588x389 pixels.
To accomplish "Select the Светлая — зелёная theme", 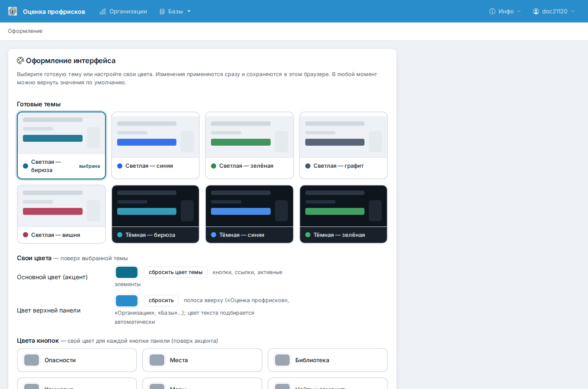I will point(249,145).
